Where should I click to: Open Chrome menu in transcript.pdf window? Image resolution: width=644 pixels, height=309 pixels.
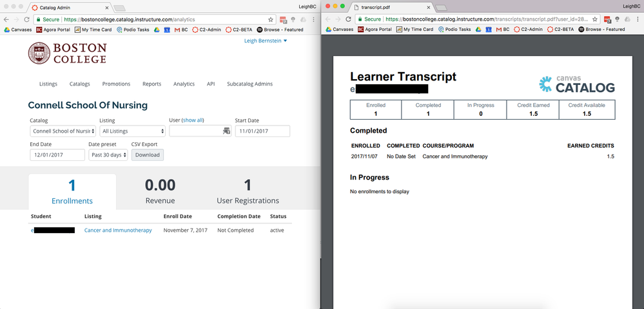pyautogui.click(x=638, y=19)
